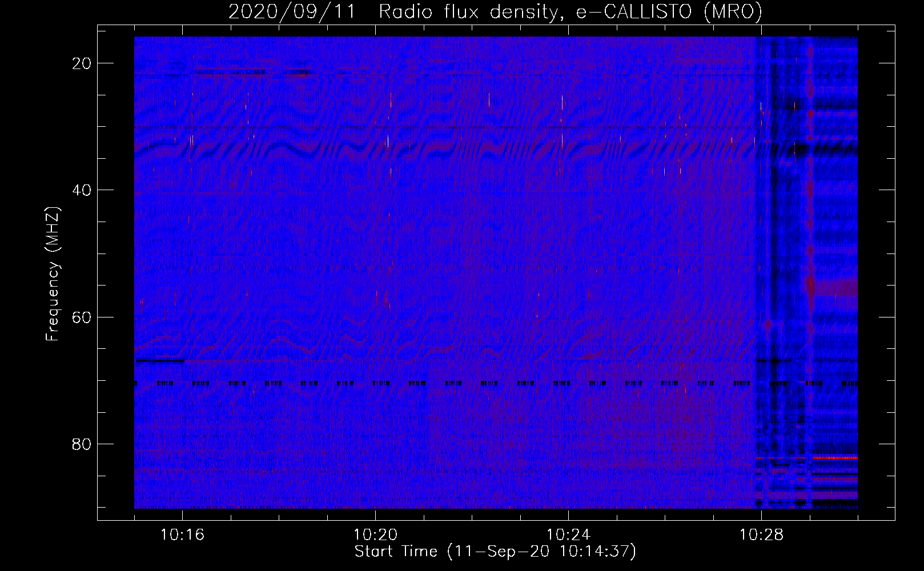Click the 80 frequency tick label
The width and height of the screenshot is (924, 571).
click(82, 444)
